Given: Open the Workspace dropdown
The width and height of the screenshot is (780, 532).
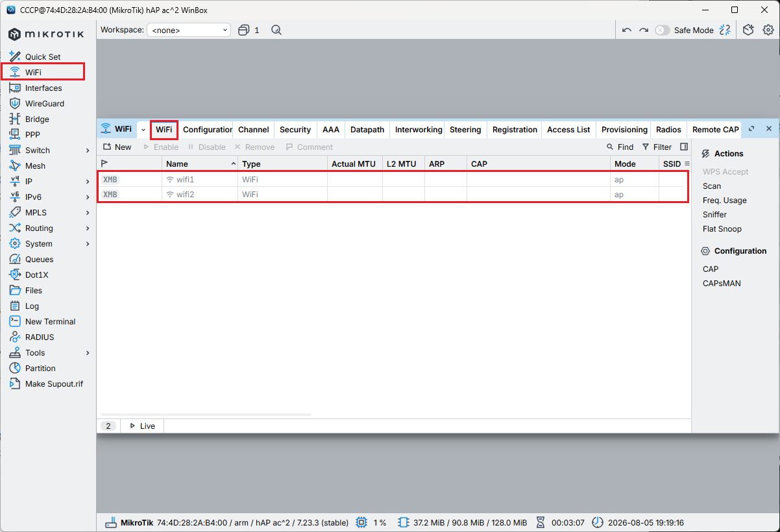Looking at the screenshot, I should 189,30.
